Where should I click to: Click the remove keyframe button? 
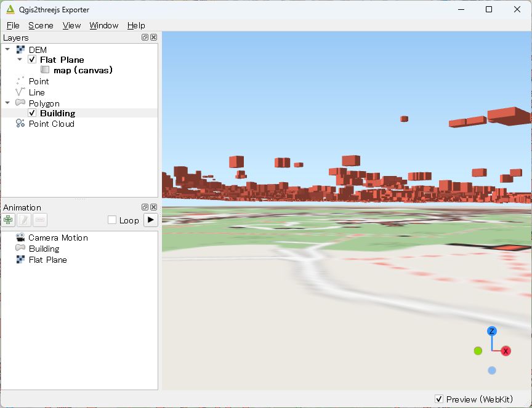click(x=39, y=220)
